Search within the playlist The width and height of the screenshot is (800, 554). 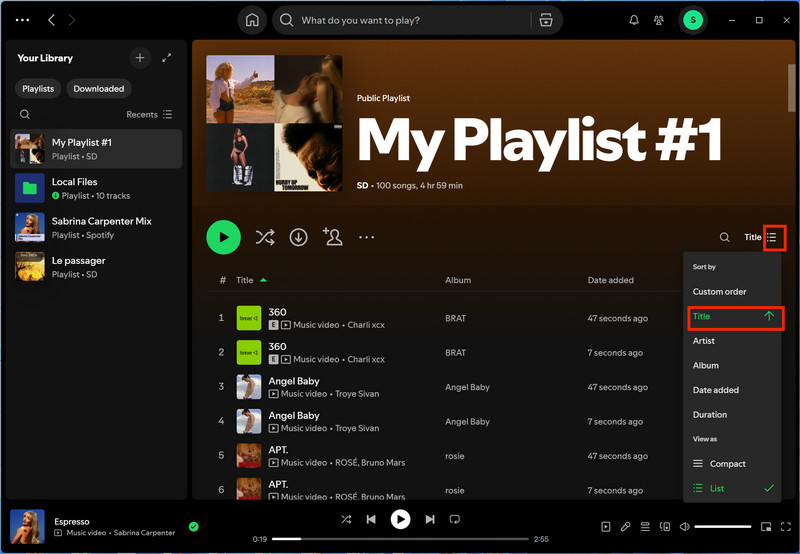pyautogui.click(x=724, y=237)
